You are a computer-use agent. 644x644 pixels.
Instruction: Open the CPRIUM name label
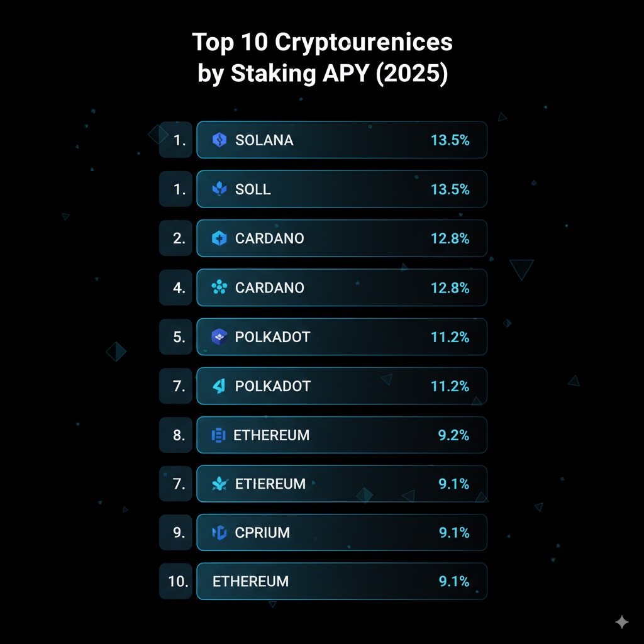coord(262,533)
